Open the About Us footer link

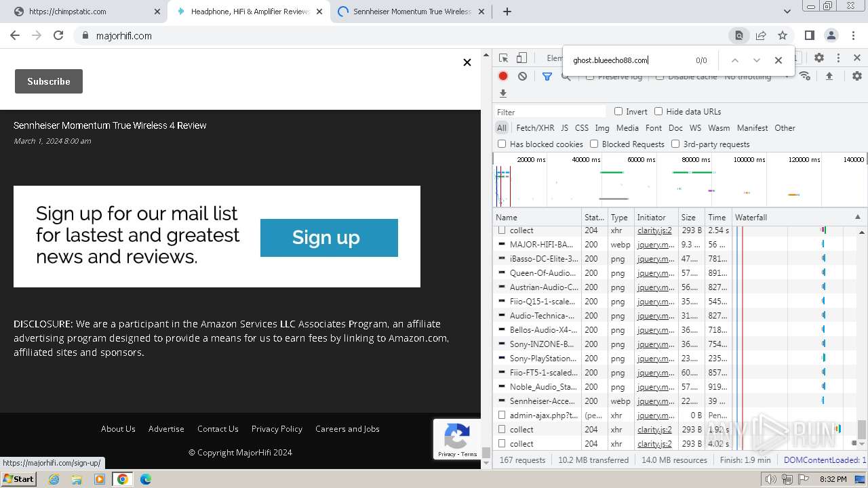pyautogui.click(x=118, y=428)
